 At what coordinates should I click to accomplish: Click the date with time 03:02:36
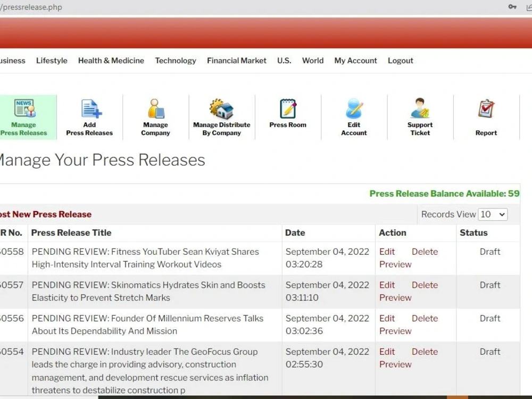click(x=327, y=325)
